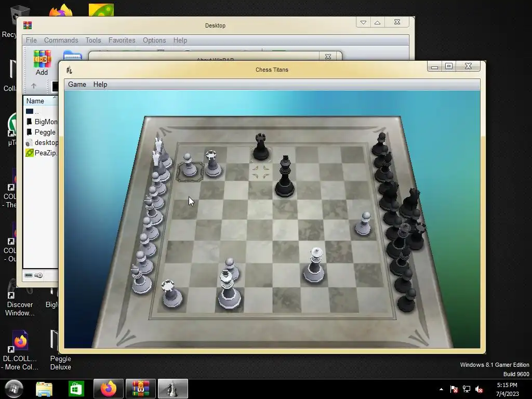Click the WinRAR up-one-level arrow
532x399 pixels.
(x=34, y=86)
